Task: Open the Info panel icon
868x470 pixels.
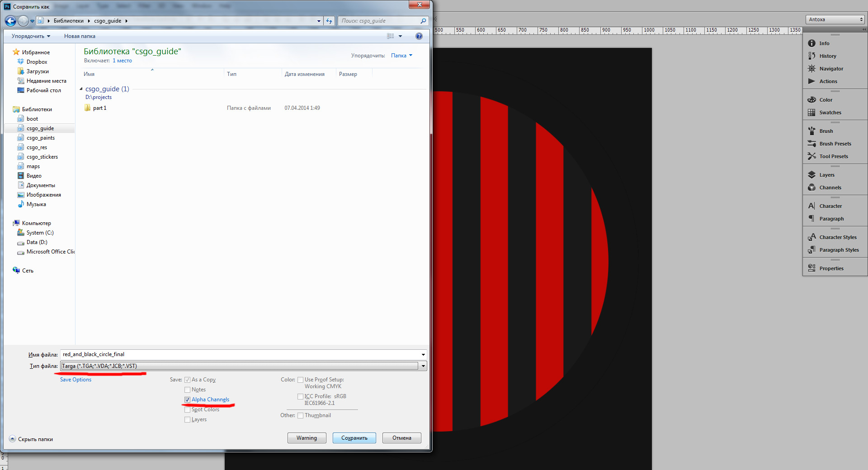Action: (811, 43)
